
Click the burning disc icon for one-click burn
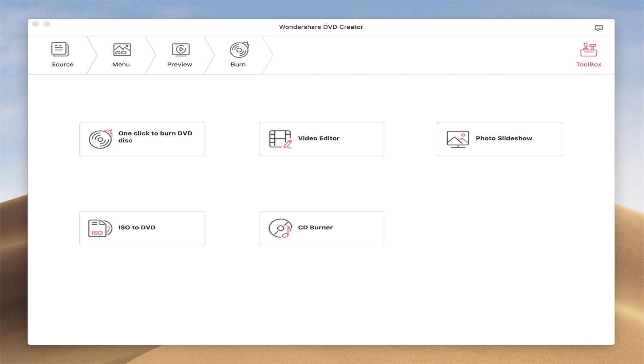point(100,139)
